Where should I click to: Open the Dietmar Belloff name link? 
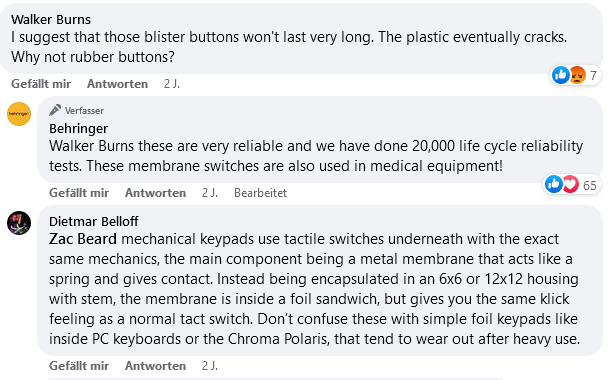pos(94,221)
